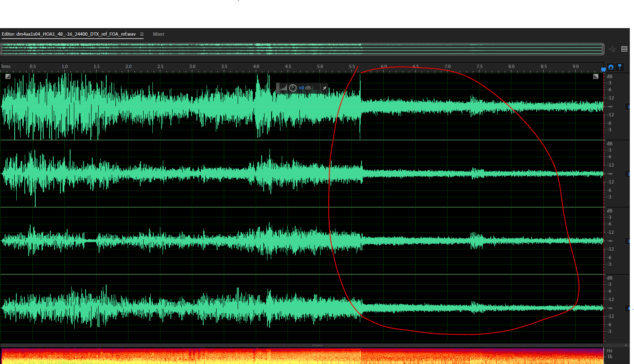Click the volume bars icon in HUD

pyautogui.click(x=284, y=88)
